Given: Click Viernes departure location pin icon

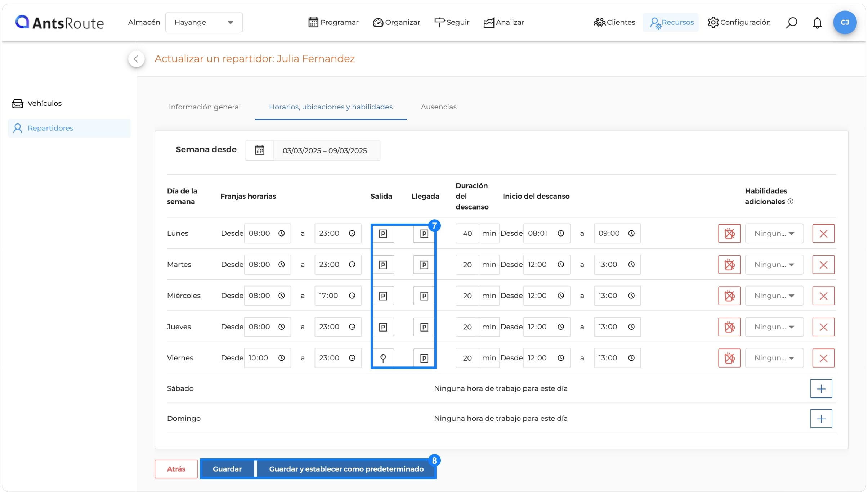Looking at the screenshot, I should click(383, 358).
